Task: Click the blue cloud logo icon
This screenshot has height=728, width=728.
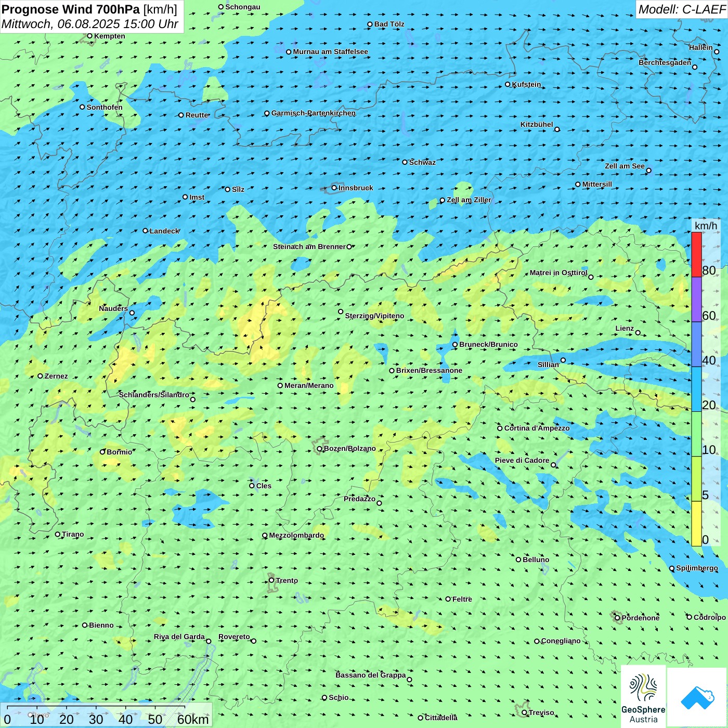Action: pyautogui.click(x=697, y=698)
